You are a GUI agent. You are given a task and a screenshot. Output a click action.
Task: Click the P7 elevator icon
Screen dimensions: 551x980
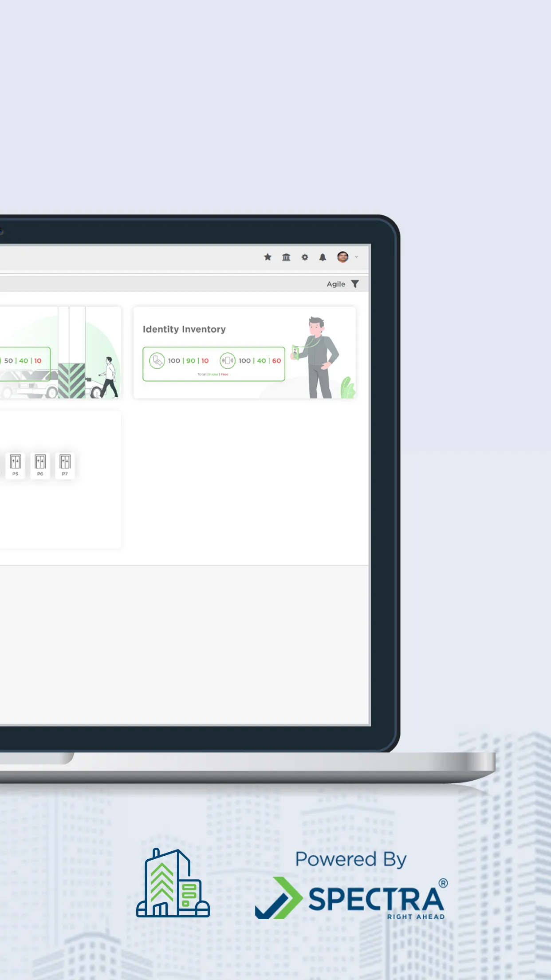coord(65,465)
